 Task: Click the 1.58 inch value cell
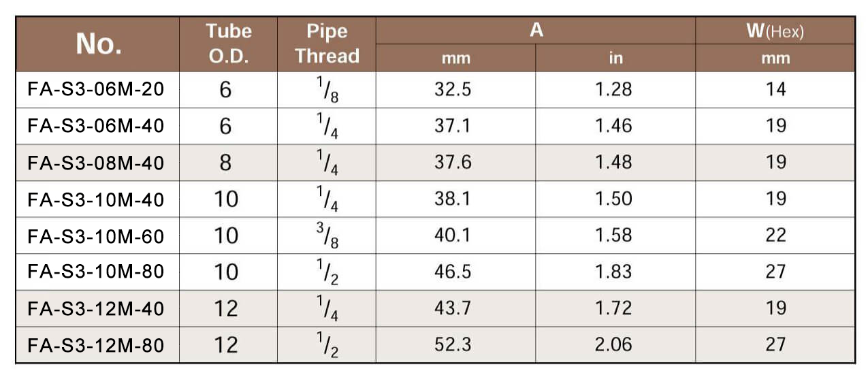click(x=614, y=236)
